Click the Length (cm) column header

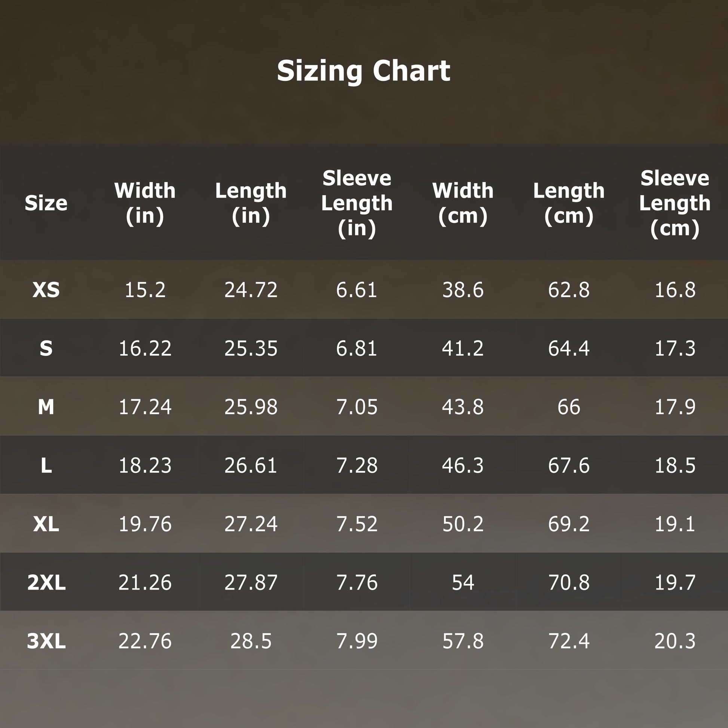569,203
